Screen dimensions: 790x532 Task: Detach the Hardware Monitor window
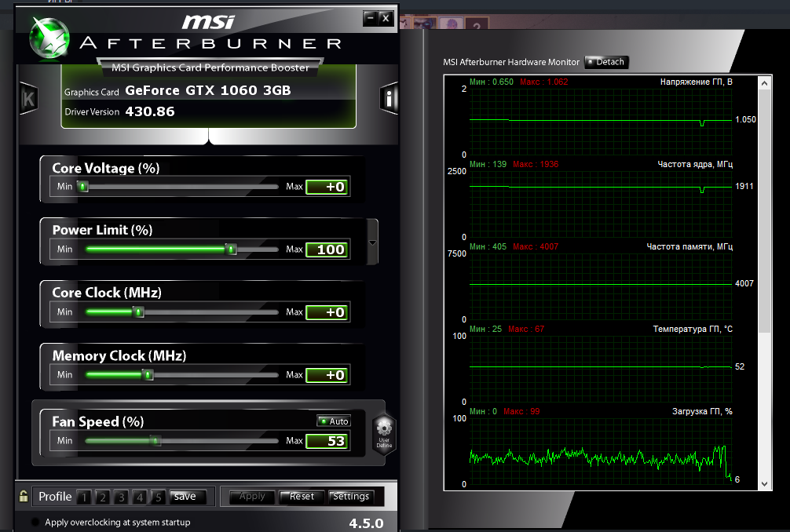(x=606, y=62)
